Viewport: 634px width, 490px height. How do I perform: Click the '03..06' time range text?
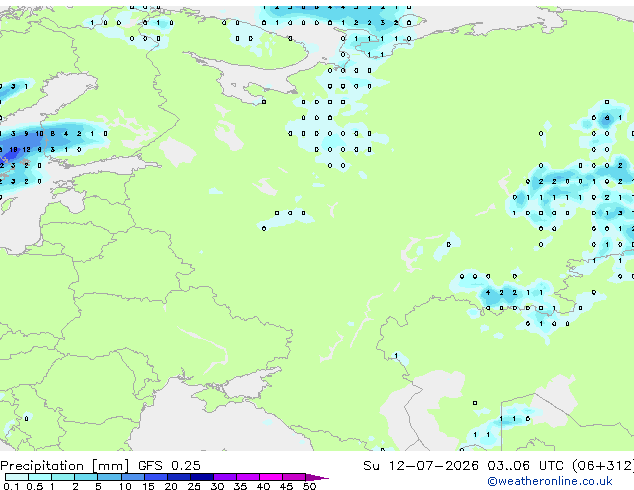pos(508,466)
